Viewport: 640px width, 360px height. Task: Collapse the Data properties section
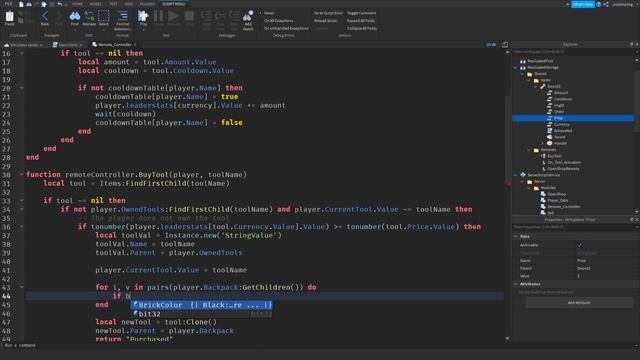(x=516, y=236)
